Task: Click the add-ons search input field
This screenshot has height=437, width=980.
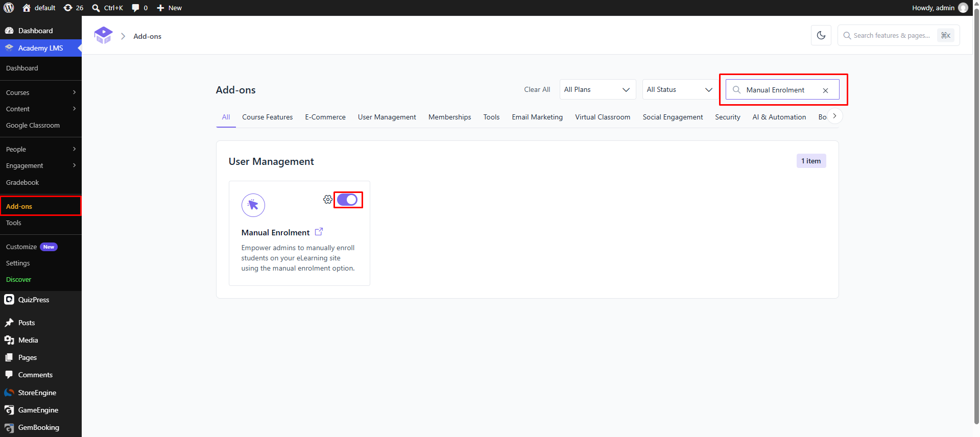Action: 782,90
